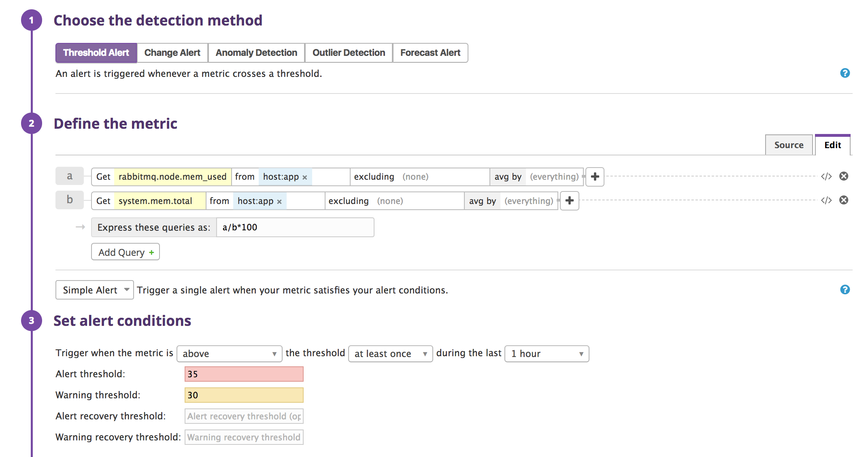Remove the host:app tag from query a
The width and height of the screenshot is (868, 457).
tap(304, 177)
